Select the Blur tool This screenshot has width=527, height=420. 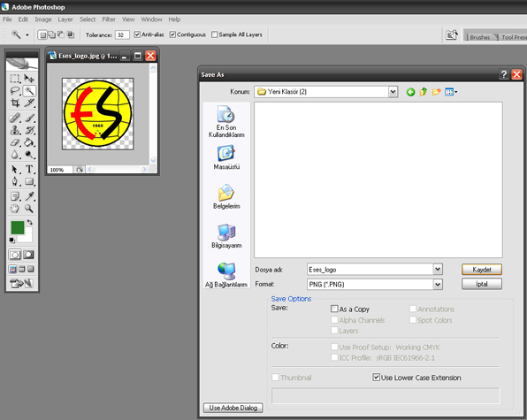click(15, 154)
